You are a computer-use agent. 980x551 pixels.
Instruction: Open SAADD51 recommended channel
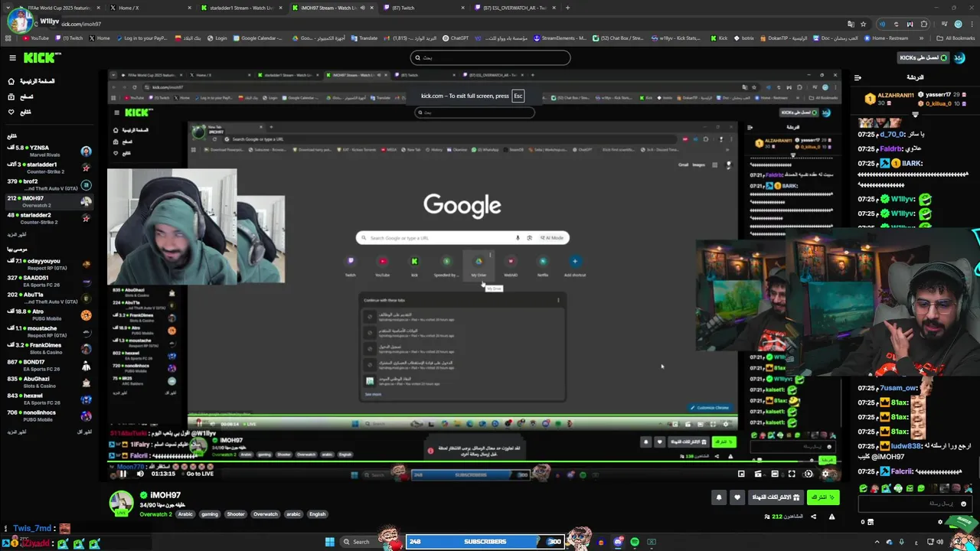tap(49, 281)
